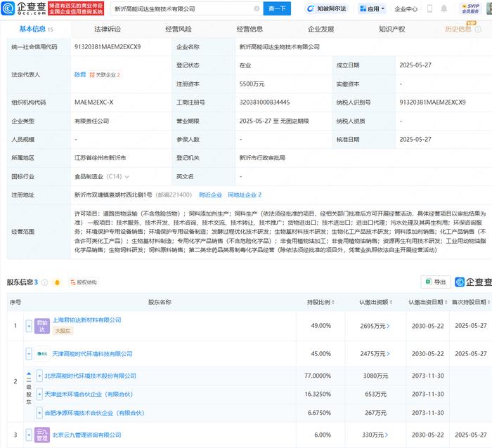View 2695万元 contribution details arrow
This screenshot has width=492, height=448.
388,326
